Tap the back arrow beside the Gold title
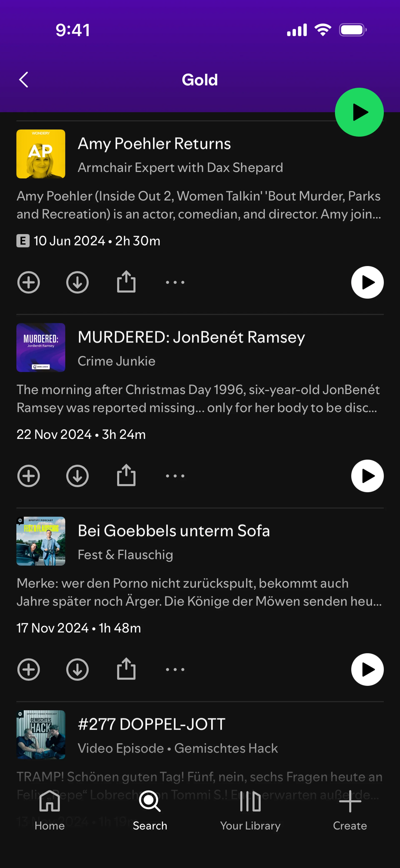The width and height of the screenshot is (400, 868). pyautogui.click(x=24, y=80)
